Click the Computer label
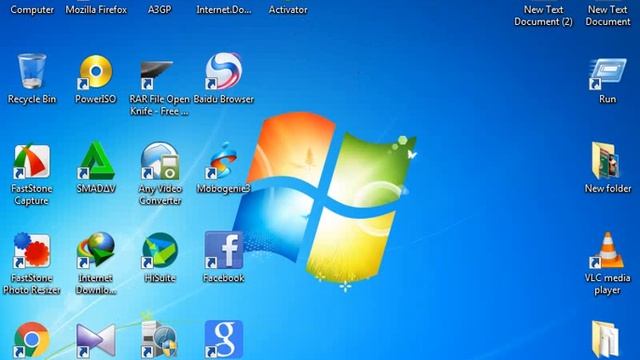Screen dimensions: 640x360 (x=32, y=10)
